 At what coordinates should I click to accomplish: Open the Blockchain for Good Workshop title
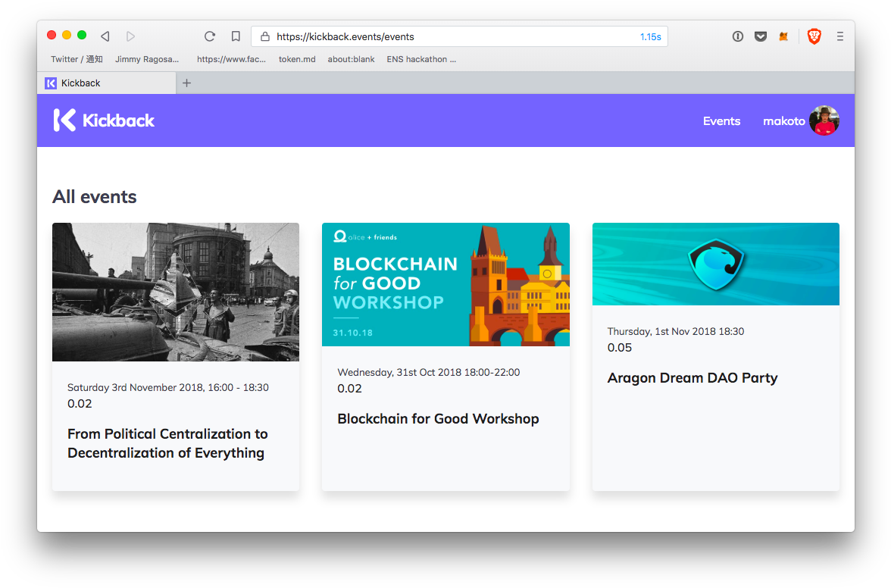438,419
